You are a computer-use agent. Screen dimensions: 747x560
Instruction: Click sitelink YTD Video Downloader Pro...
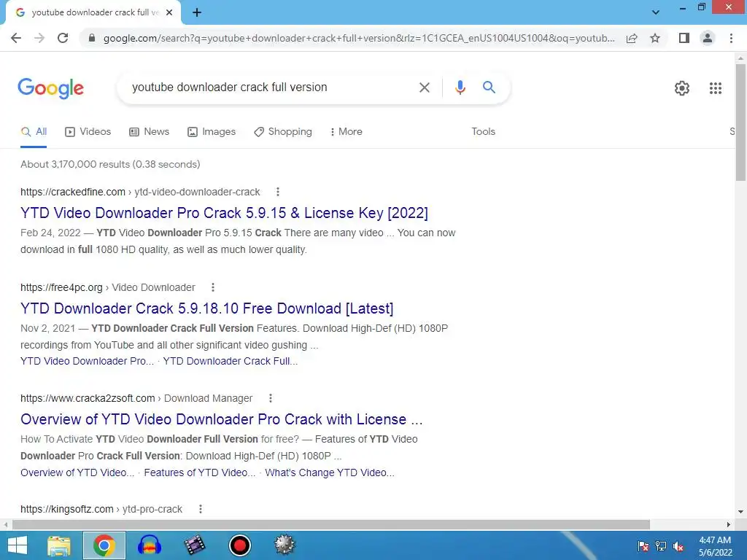pyautogui.click(x=88, y=362)
